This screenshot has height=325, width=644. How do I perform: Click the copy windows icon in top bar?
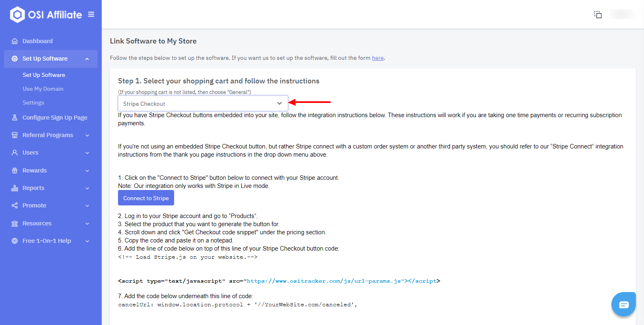(598, 15)
